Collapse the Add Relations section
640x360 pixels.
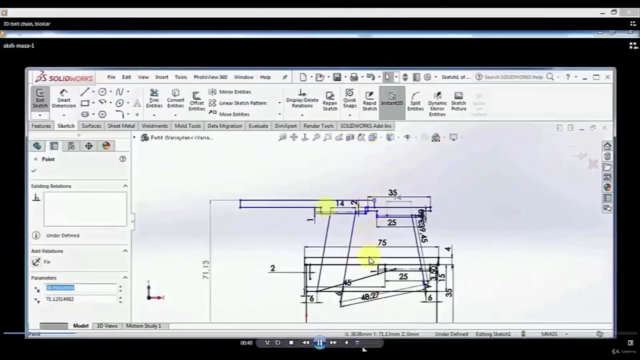[x=125, y=251]
